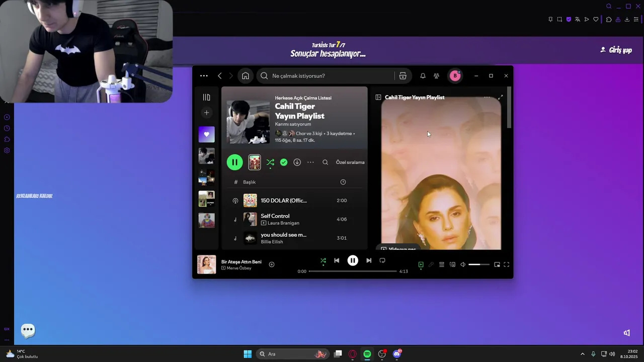
Task: Open the browser's ad-blocker shield icon
Action: (569, 20)
